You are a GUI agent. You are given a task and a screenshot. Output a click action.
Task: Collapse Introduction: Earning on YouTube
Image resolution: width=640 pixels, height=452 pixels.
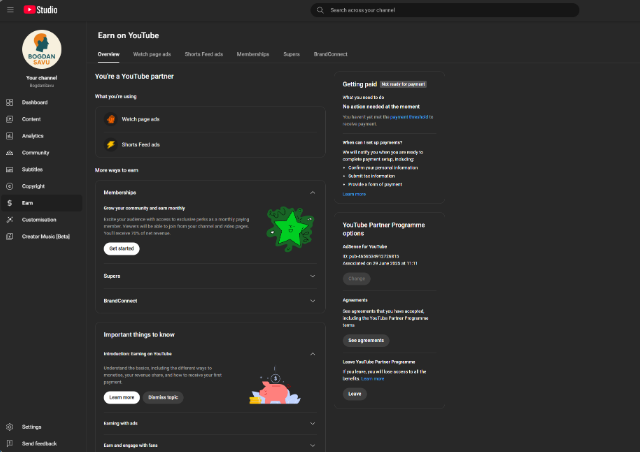[312, 354]
